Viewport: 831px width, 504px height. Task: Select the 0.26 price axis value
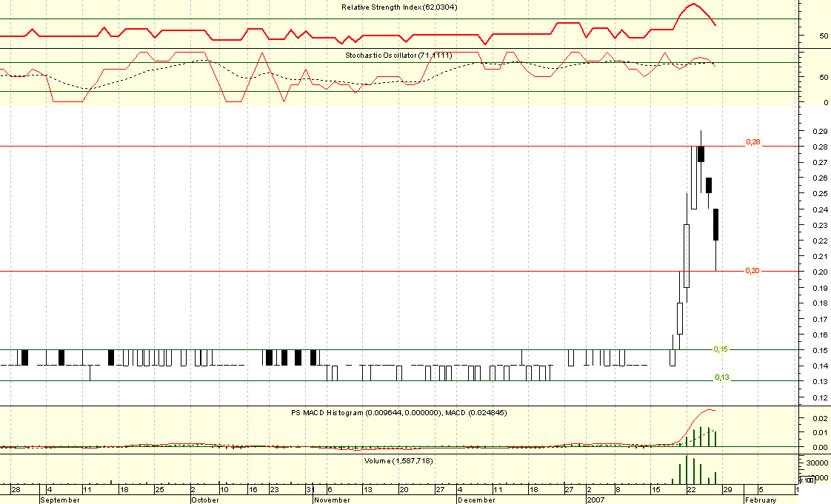(x=820, y=178)
